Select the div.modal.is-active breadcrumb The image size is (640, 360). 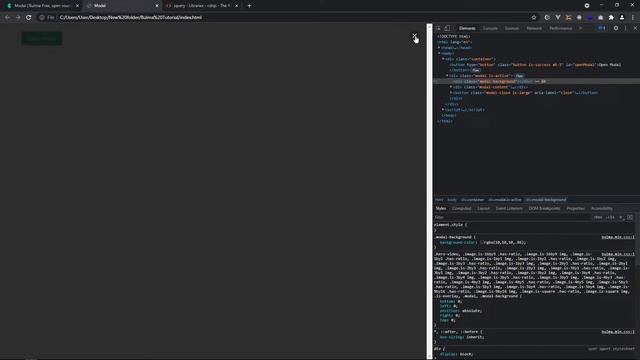click(505, 200)
